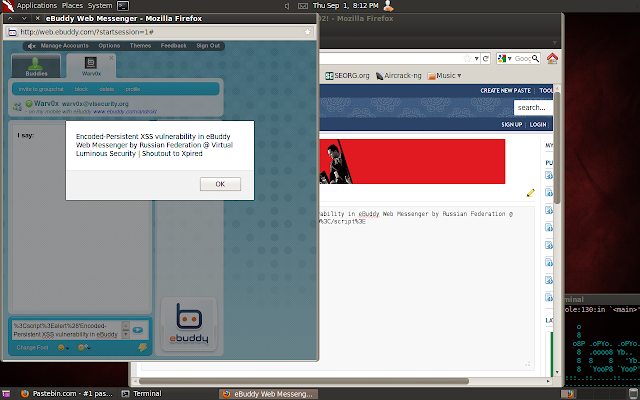The image size is (640, 400).
Task: Open the contact 'profile' link
Action: point(133,89)
